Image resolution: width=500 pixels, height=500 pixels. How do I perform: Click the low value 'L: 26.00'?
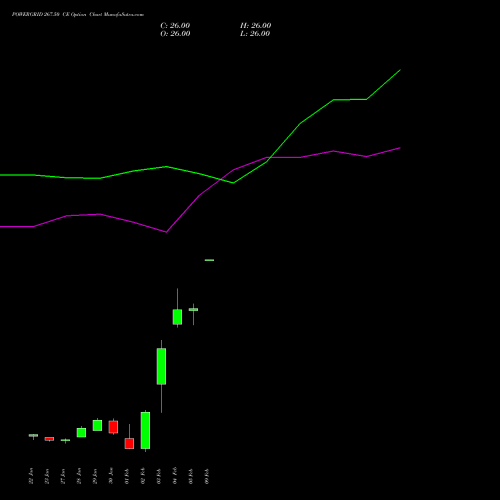click(x=255, y=34)
